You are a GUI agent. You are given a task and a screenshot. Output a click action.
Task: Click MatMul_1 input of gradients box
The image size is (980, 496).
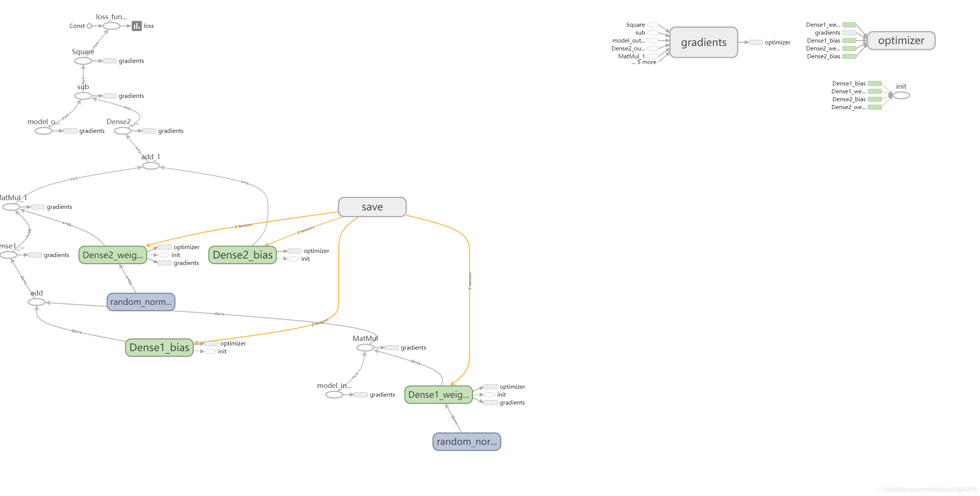[x=638, y=56]
